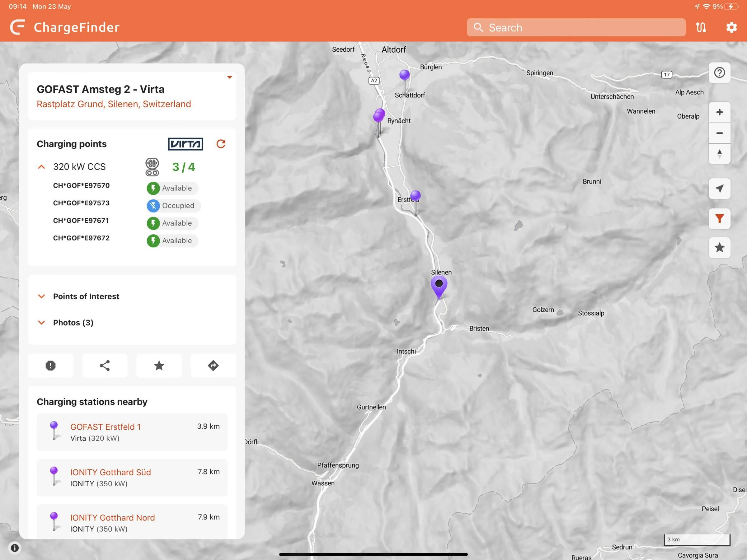Viewport: 747px width, 560px height.
Task: Expand Points of Interest section
Action: (79, 296)
